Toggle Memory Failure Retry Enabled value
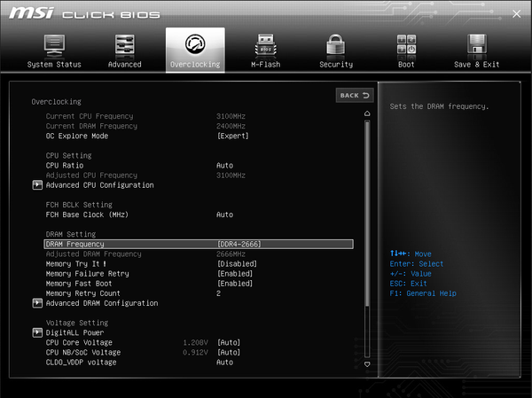 [x=234, y=274]
